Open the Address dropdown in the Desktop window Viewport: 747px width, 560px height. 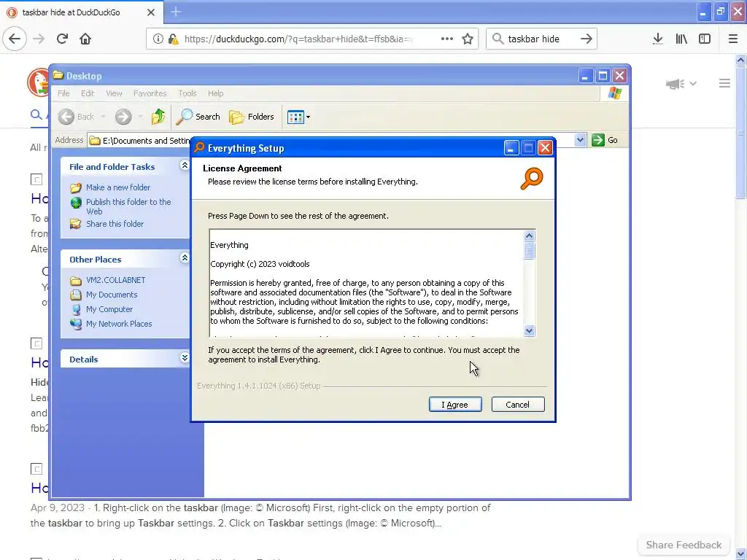(x=580, y=140)
